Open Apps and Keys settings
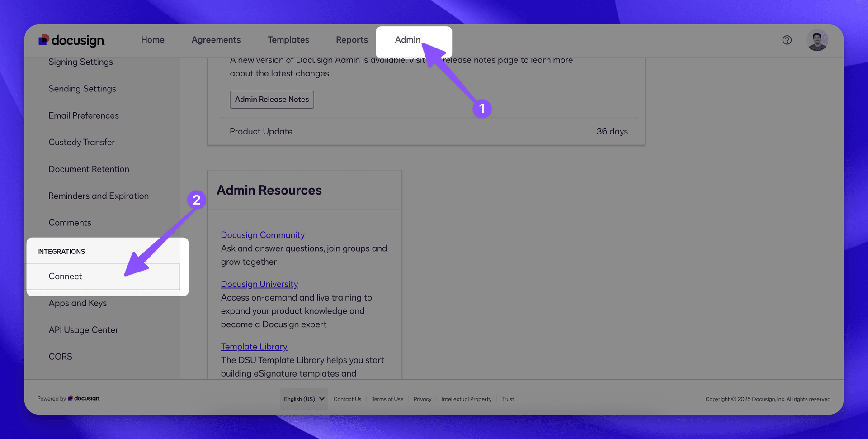868x439 pixels. tap(78, 303)
